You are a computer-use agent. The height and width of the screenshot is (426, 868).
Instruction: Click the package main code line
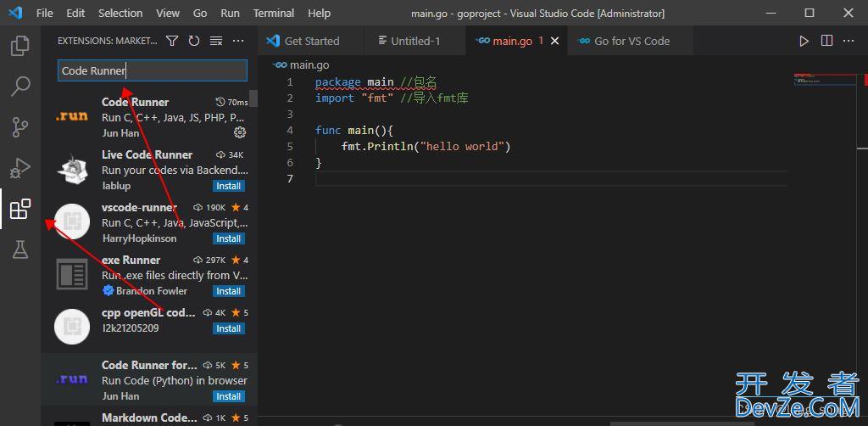(x=376, y=82)
